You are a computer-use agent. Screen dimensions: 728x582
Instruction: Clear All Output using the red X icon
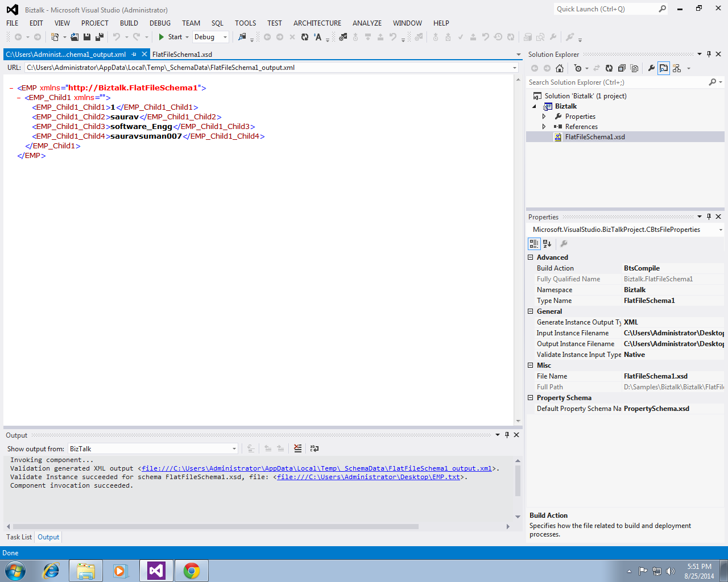click(297, 448)
